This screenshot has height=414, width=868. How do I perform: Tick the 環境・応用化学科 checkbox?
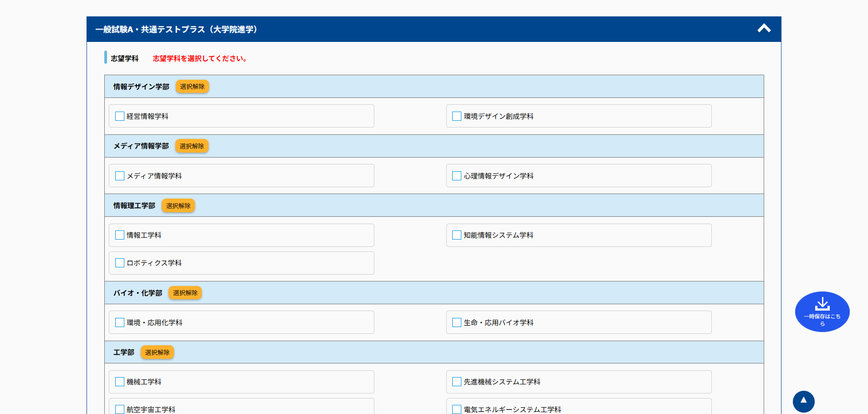tap(120, 322)
